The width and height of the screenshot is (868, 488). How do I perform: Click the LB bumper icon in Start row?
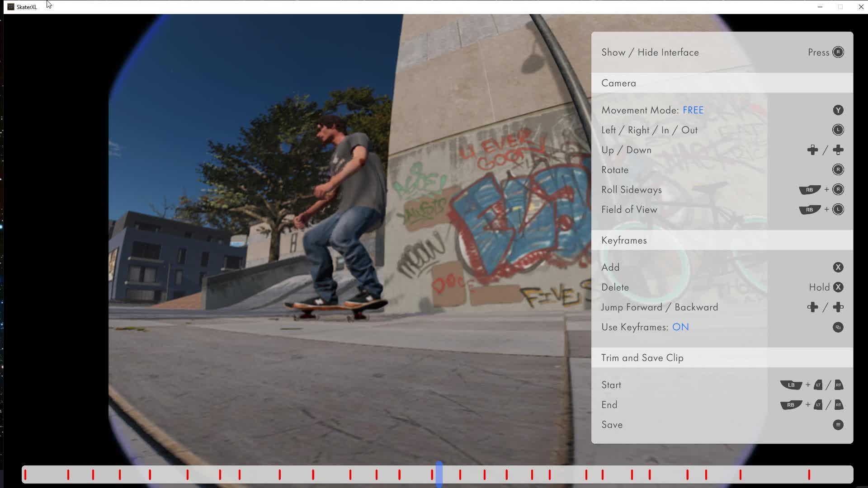[791, 385]
